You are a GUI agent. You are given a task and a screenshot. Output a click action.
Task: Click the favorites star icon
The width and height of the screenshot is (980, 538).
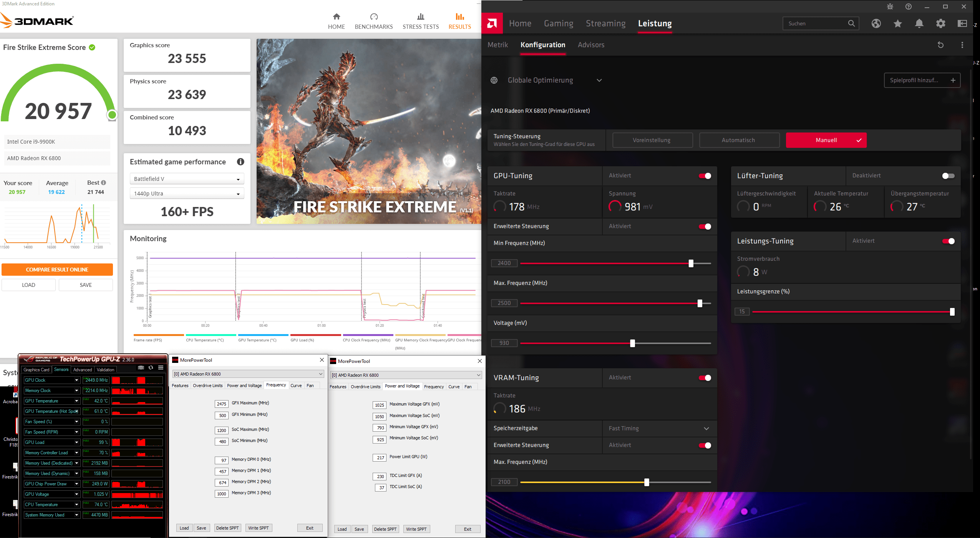click(898, 23)
